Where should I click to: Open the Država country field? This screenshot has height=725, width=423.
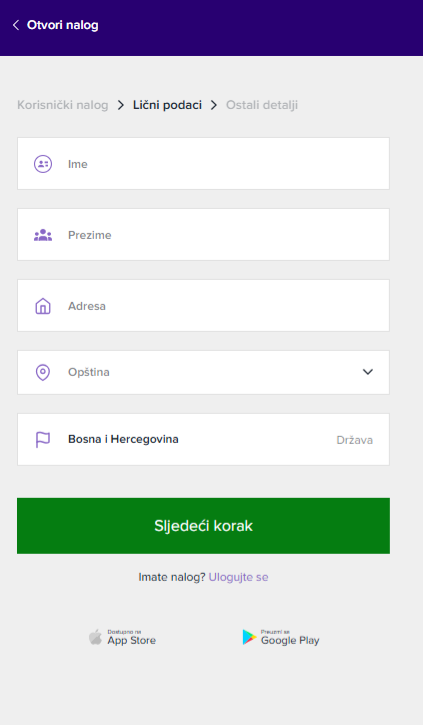[203, 439]
